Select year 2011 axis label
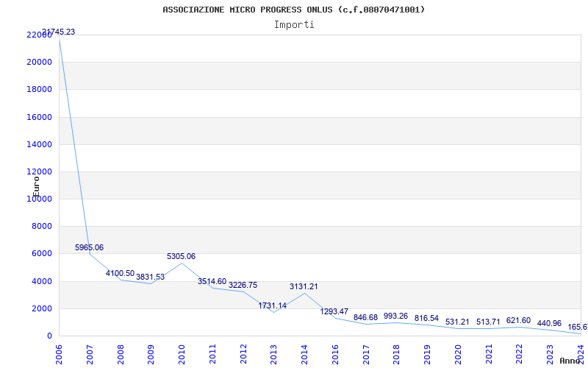Screen dimensions: 588x368 point(212,355)
